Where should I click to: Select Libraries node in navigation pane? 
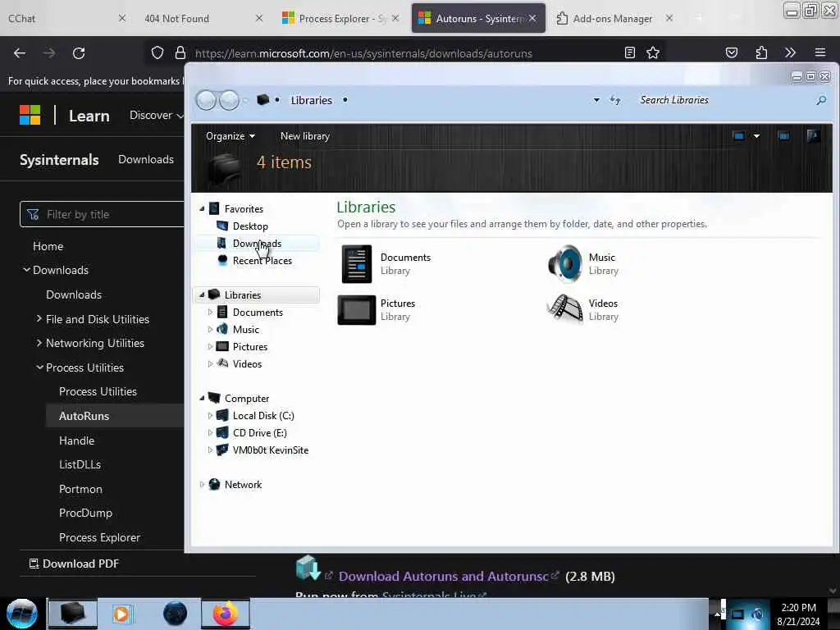(243, 294)
